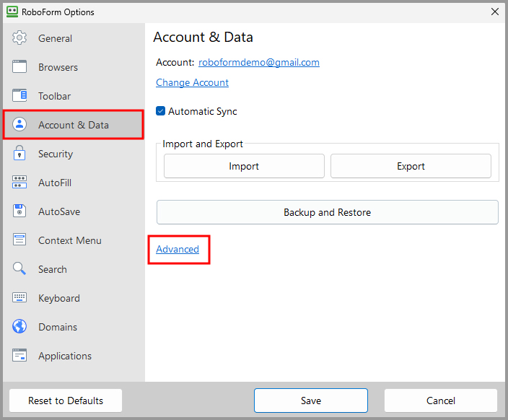Click the Domains globe icon
The image size is (508, 420).
point(19,326)
